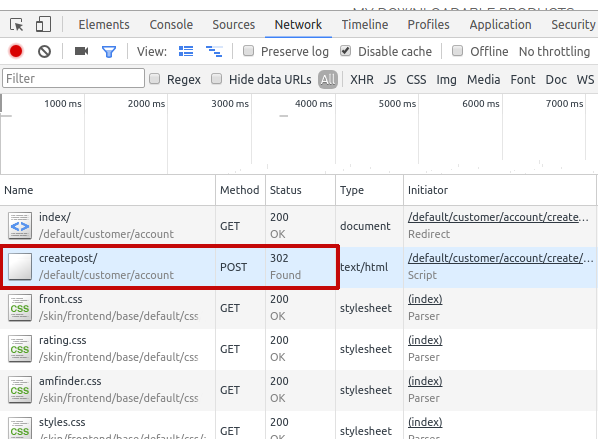
Task: Toggle the device toolbar icon
Action: tap(43, 24)
